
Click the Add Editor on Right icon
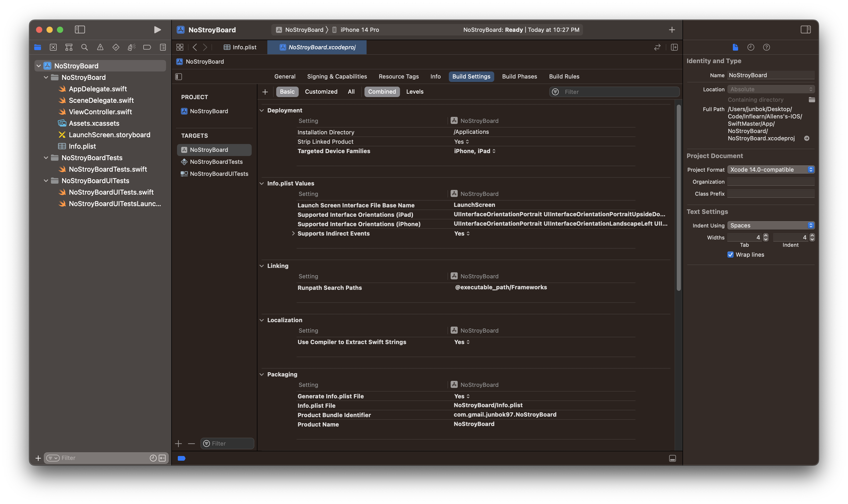point(674,47)
